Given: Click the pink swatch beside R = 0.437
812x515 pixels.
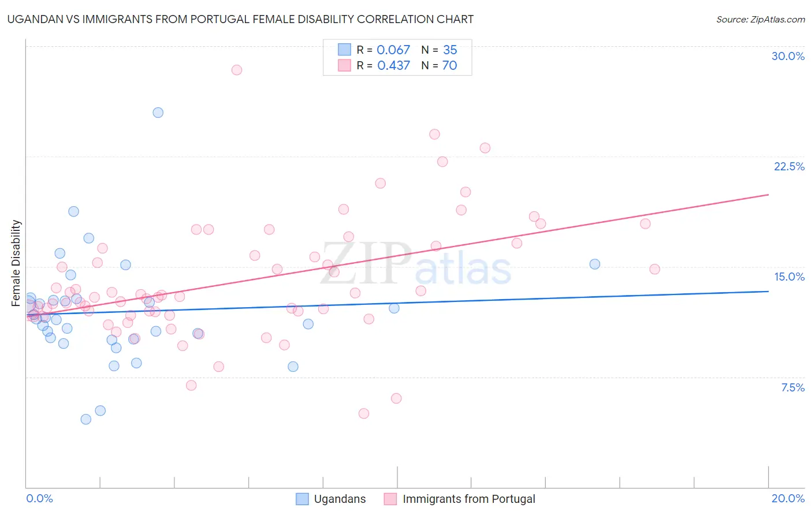Looking at the screenshot, I should click(x=344, y=65).
